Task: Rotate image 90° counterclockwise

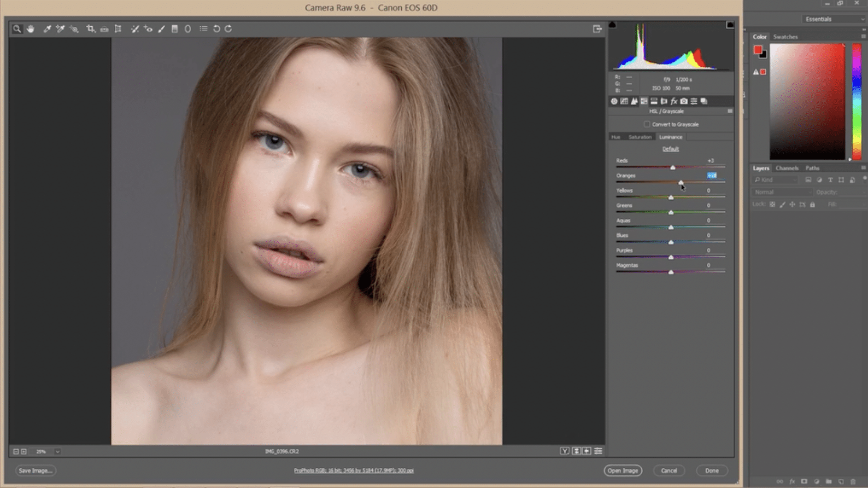Action: tap(216, 28)
